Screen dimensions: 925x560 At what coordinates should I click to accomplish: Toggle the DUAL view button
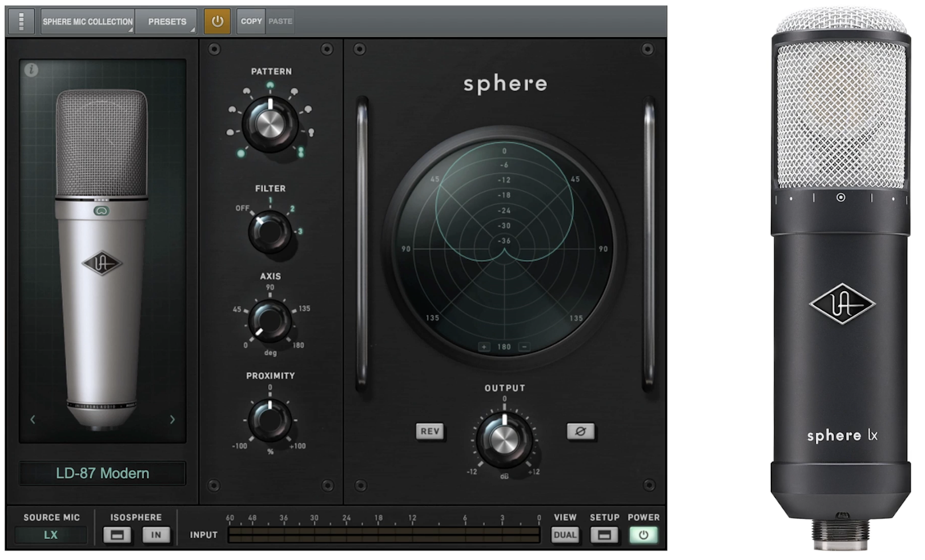click(565, 535)
